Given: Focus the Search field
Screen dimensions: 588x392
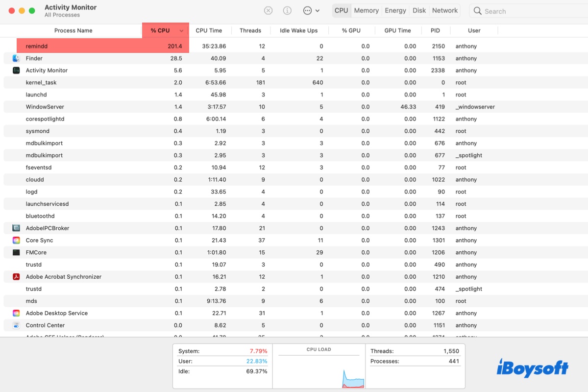Looking at the screenshot, I should pyautogui.click(x=528, y=11).
